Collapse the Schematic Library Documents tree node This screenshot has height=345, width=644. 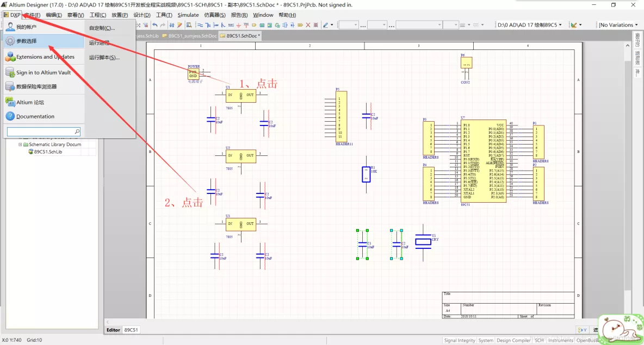pyautogui.click(x=20, y=145)
